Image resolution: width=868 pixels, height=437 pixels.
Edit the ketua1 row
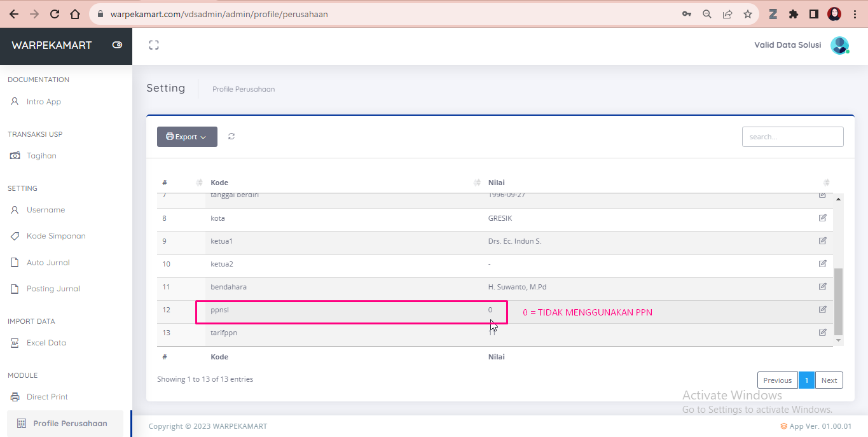coord(823,240)
